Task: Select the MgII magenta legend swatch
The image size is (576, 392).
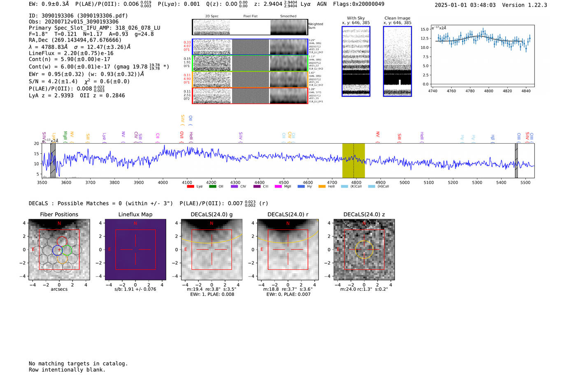Action: point(278,186)
